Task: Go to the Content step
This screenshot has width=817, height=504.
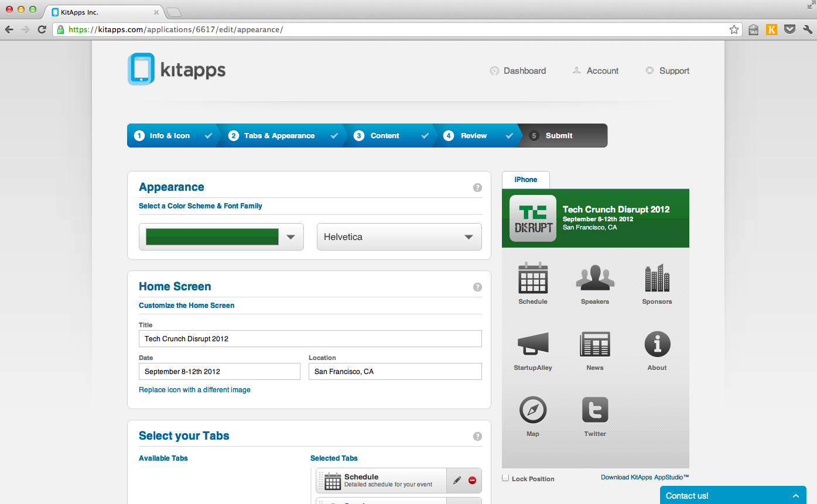Action: pyautogui.click(x=385, y=136)
